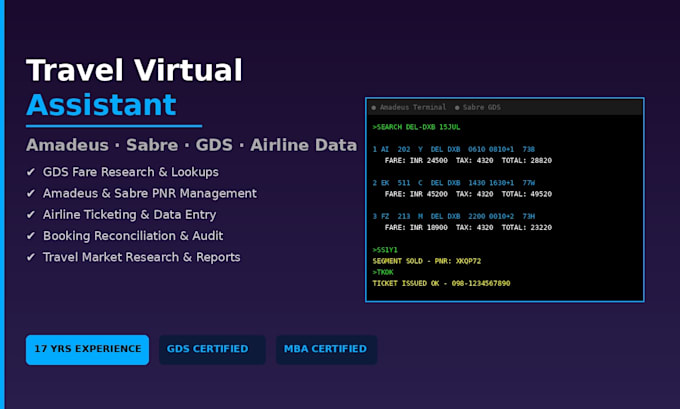
Task: Click 'Booking Reconciliation & Audit' text
Action: 133,236
